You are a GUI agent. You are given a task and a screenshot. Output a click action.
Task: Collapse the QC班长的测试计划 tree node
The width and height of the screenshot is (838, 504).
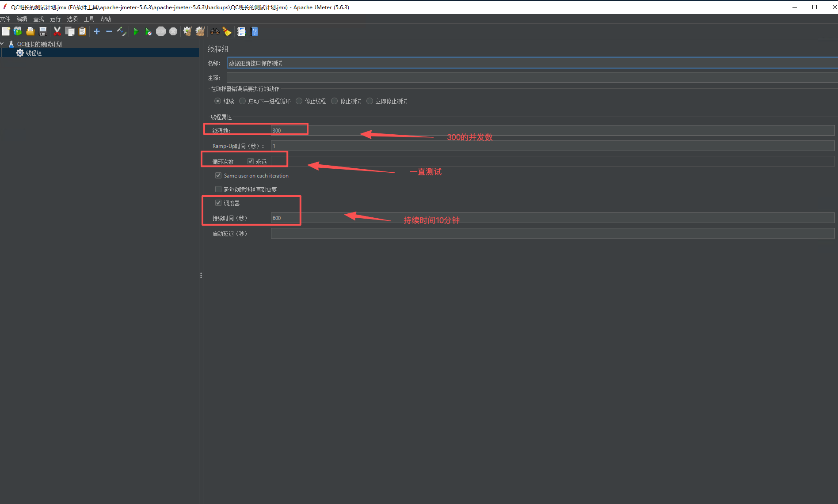coord(2,44)
